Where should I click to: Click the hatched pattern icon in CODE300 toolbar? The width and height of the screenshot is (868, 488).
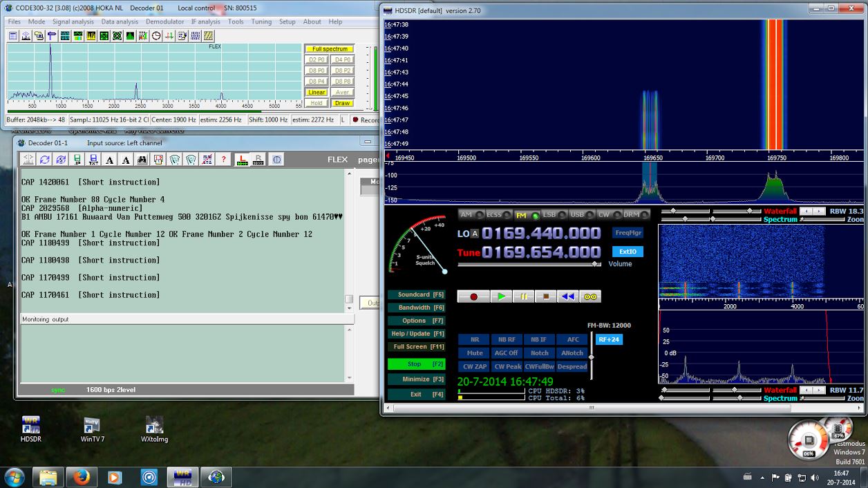(209, 36)
